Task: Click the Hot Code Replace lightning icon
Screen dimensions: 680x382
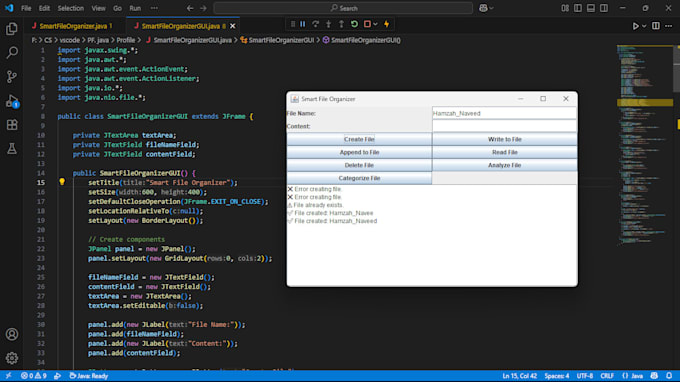Action: [x=387, y=24]
